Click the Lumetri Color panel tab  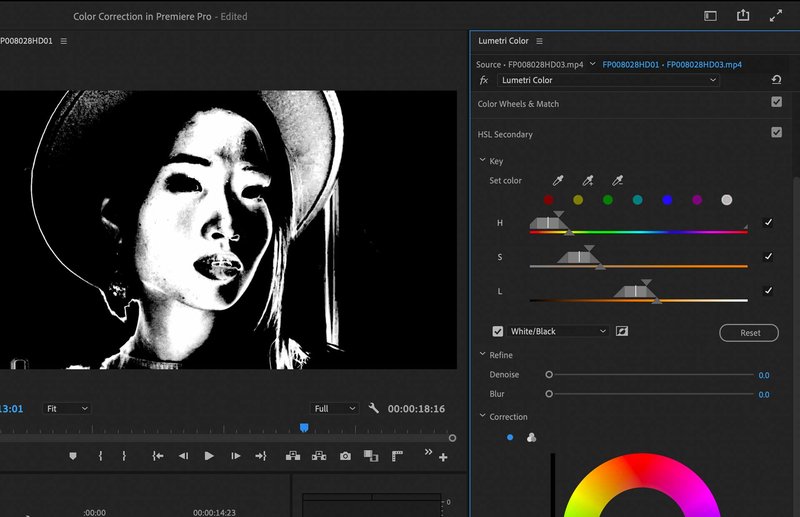pyautogui.click(x=503, y=41)
